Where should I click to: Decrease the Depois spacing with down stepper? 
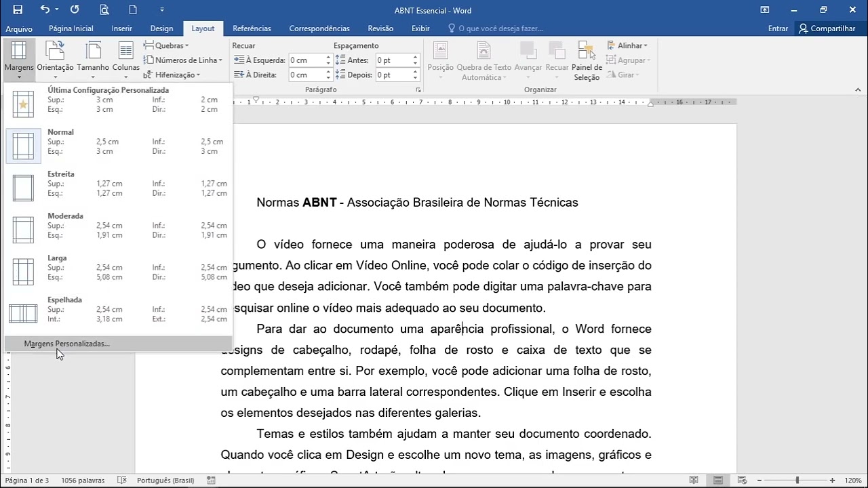(x=415, y=78)
